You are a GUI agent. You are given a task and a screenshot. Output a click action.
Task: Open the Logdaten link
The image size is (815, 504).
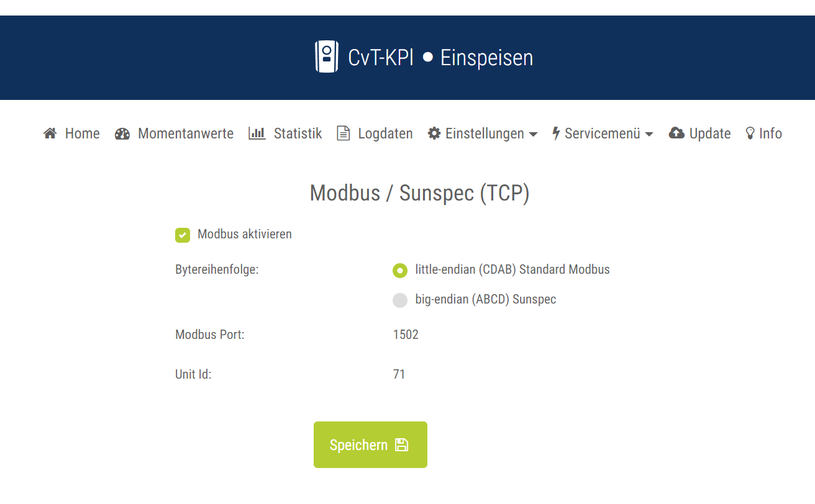[385, 133]
